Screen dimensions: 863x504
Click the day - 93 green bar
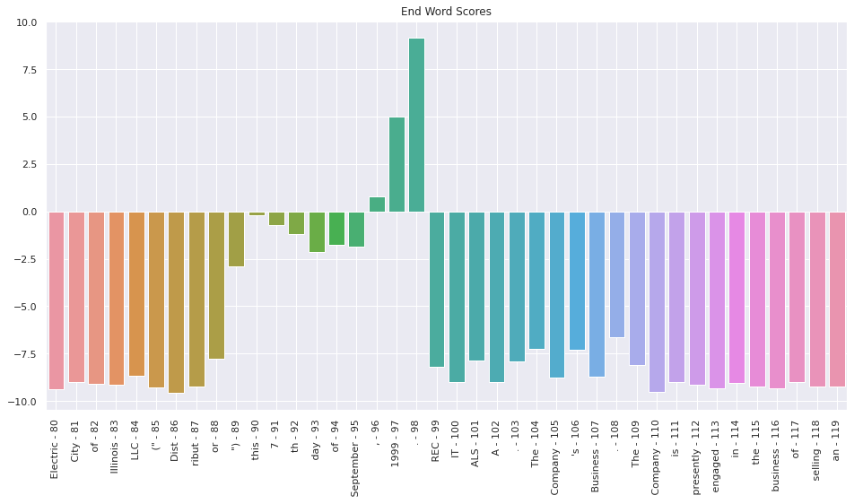(x=317, y=231)
